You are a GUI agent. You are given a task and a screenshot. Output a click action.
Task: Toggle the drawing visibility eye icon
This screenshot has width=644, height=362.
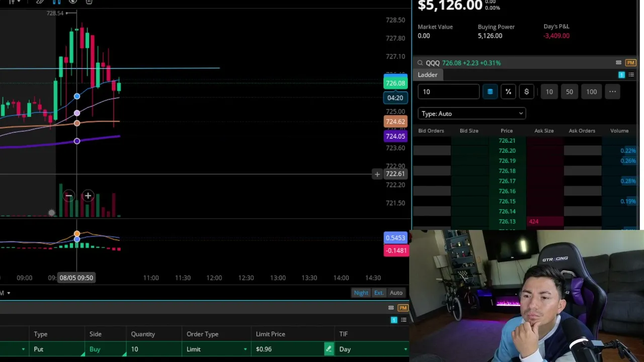point(73,2)
